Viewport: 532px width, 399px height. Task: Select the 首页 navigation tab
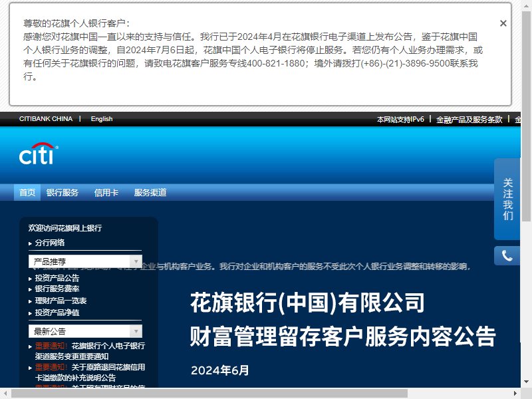[27, 192]
